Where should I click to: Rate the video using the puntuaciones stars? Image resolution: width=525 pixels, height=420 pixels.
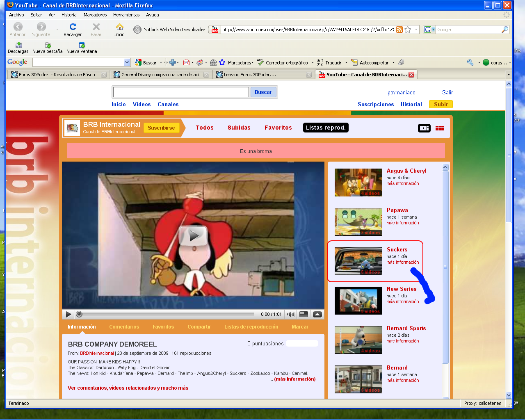(302, 343)
